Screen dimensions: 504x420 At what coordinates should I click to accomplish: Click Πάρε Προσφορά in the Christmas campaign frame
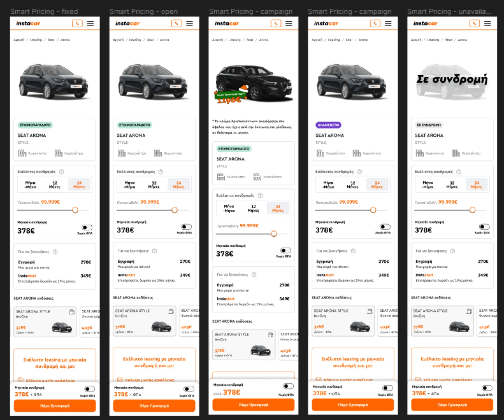click(x=254, y=405)
